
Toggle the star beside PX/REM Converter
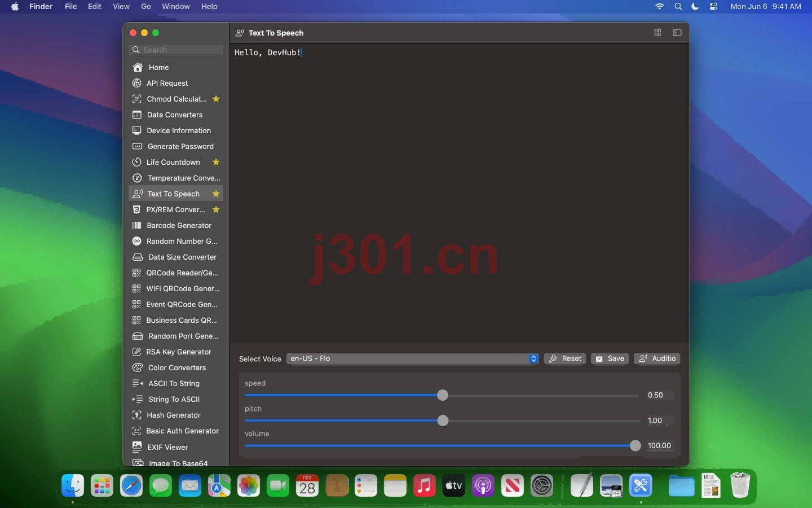pos(216,209)
